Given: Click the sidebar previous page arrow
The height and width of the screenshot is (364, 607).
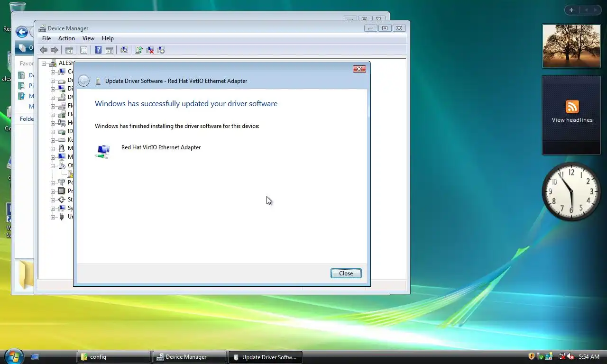Looking at the screenshot, I should tap(586, 10).
